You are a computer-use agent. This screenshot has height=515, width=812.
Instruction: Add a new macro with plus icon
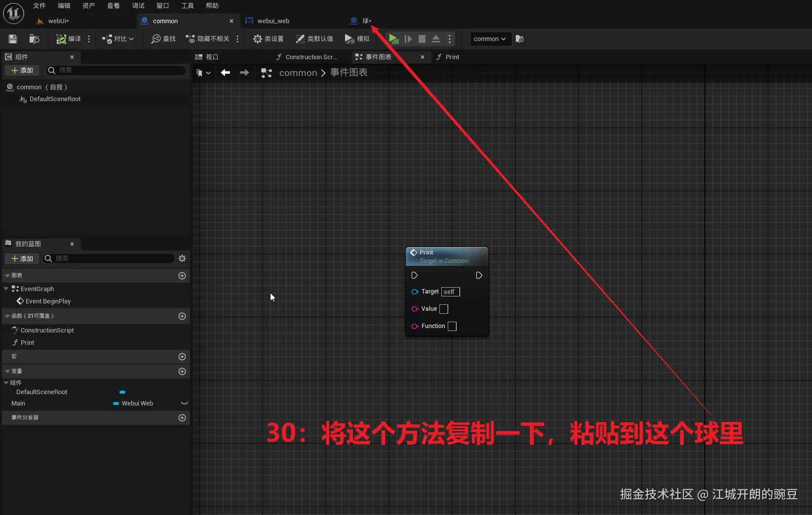(x=182, y=357)
